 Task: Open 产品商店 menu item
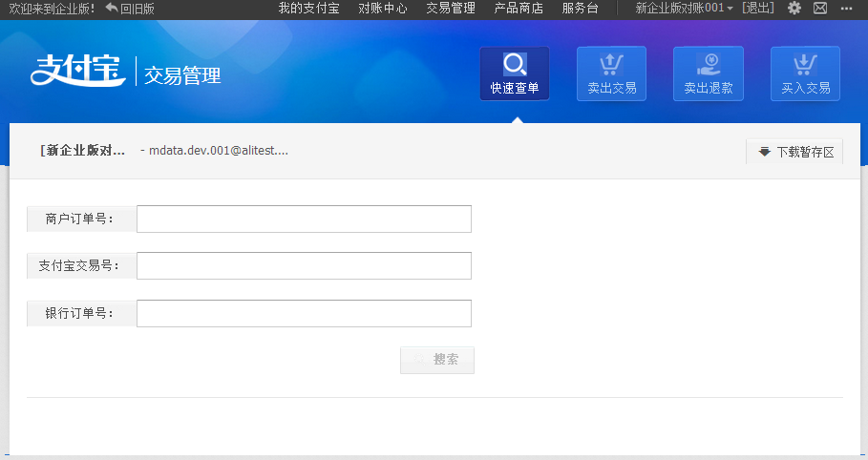[519, 8]
